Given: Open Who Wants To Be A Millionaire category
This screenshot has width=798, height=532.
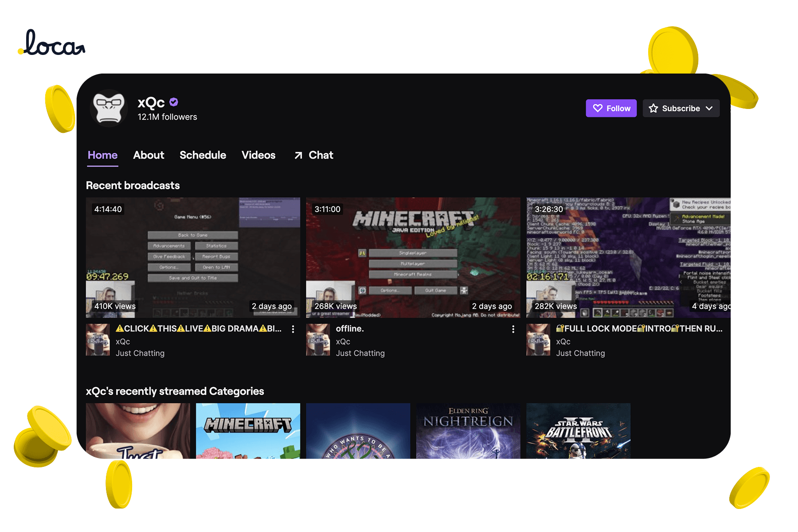Looking at the screenshot, I should pyautogui.click(x=358, y=431).
